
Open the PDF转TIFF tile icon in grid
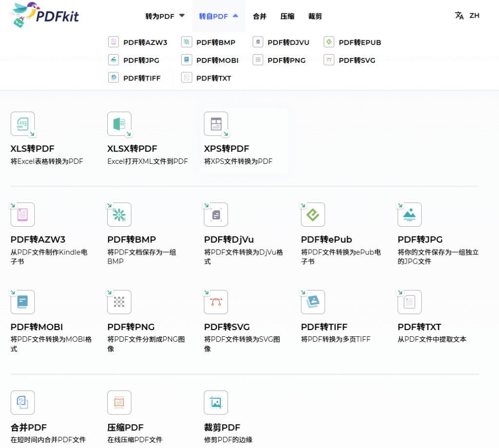pyautogui.click(x=313, y=302)
